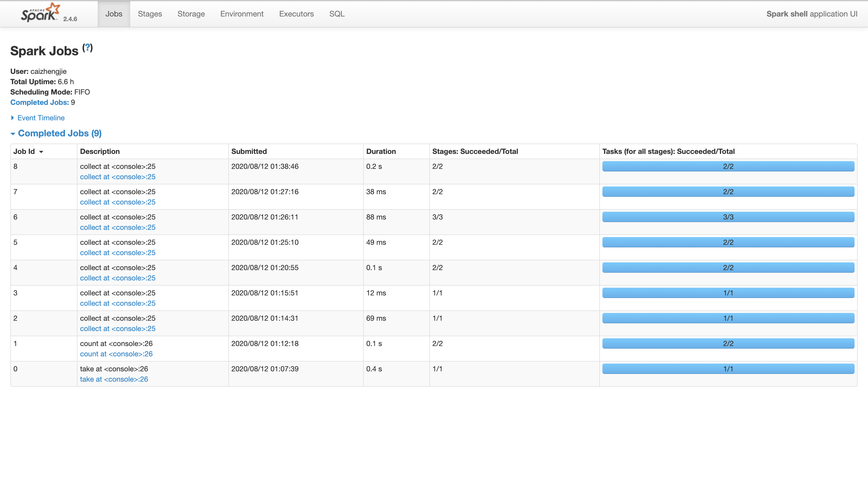The height and width of the screenshot is (502, 868).
Task: Open job 4 collect at <console>:25 link
Action: click(x=118, y=278)
